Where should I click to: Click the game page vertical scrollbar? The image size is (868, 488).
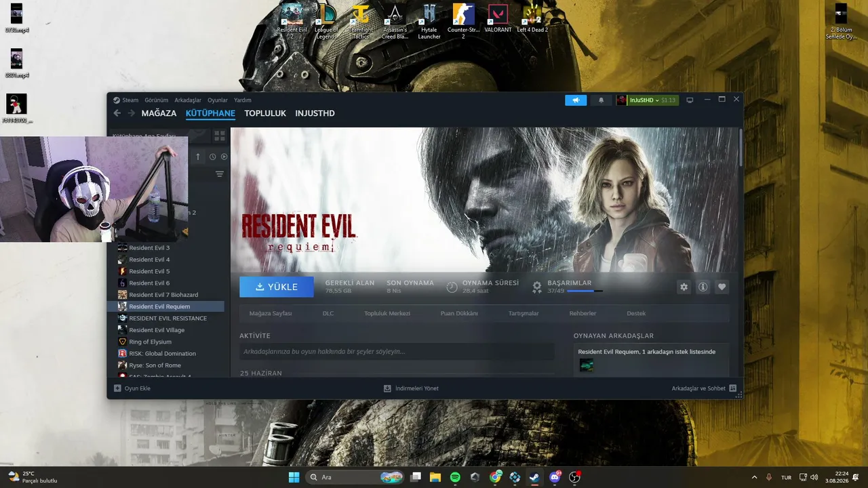(x=740, y=147)
